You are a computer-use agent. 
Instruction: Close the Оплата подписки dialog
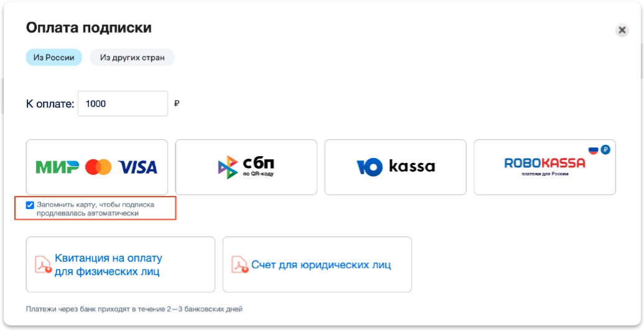click(622, 30)
